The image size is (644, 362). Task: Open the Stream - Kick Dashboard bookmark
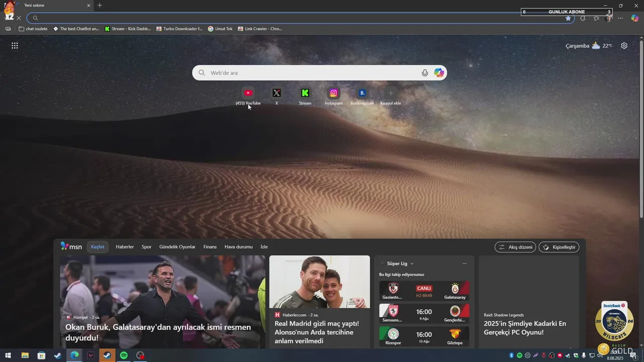point(128,29)
